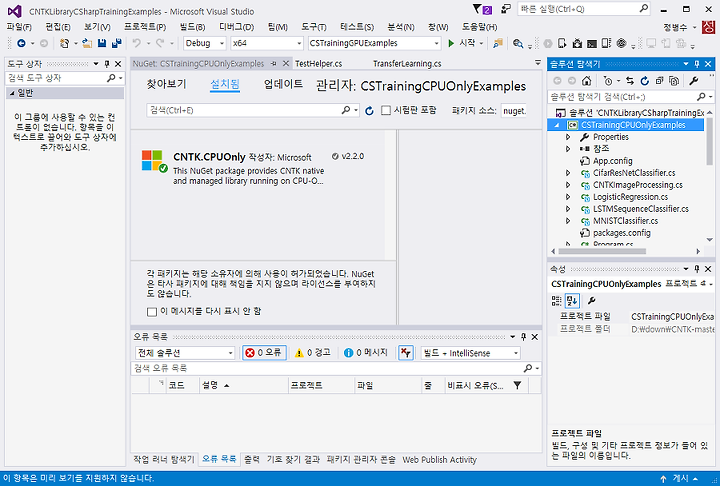720x486 pixels.
Task: Click the pushpin icon in the Error List panel
Action: (523, 337)
